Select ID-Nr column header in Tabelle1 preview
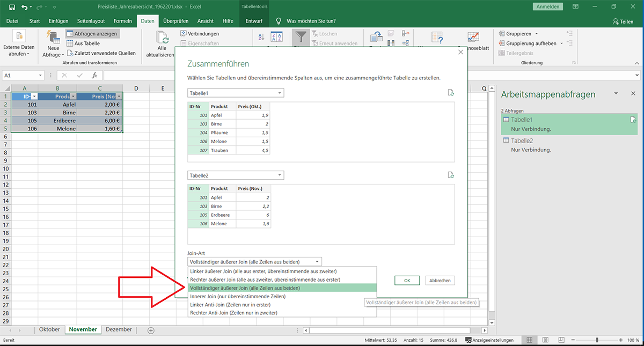 tap(198, 106)
